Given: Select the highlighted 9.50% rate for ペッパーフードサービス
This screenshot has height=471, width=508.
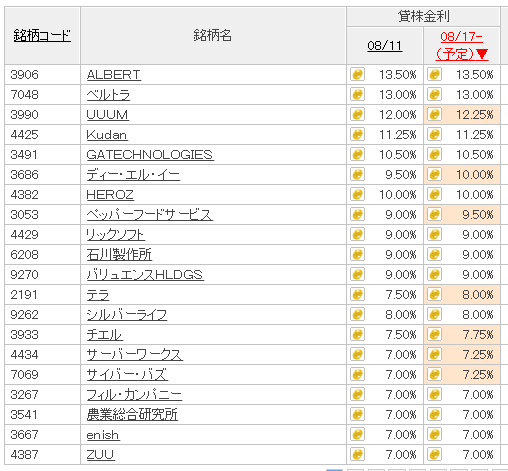Looking at the screenshot, I should point(462,214).
